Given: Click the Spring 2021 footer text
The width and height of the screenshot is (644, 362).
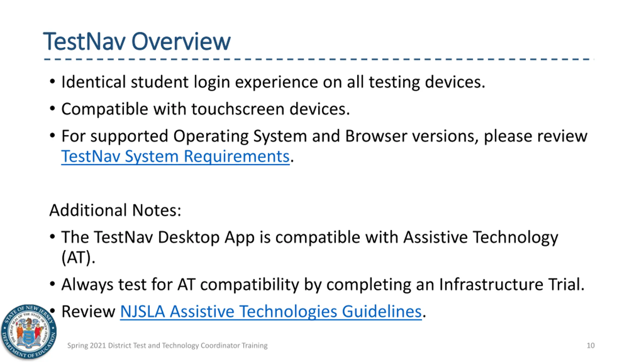Looking at the screenshot, I should tap(167, 345).
